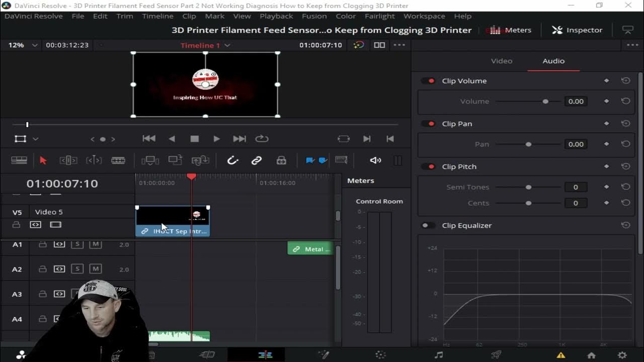Click match frame icon under viewer
This screenshot has height=362, width=644.
coord(344,139)
